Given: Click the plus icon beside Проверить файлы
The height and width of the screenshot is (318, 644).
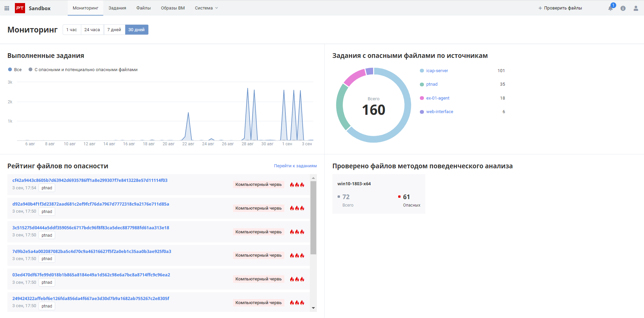Looking at the screenshot, I should click(x=540, y=8).
